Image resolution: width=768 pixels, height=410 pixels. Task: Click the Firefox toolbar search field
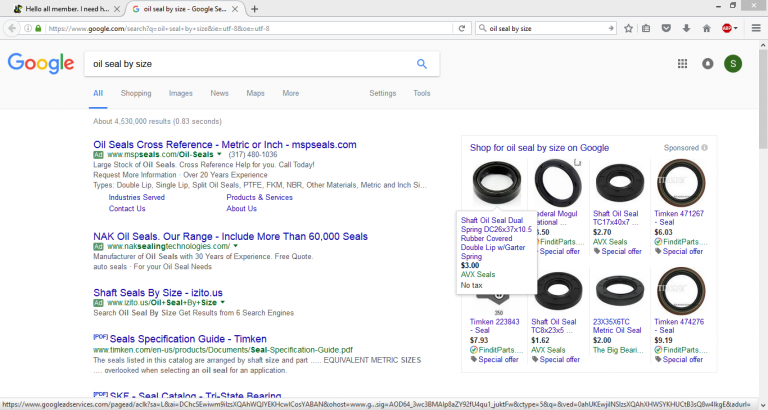tap(547, 28)
